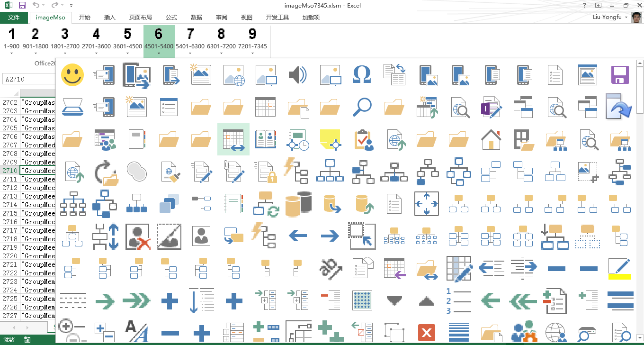Select the document with paperclip and pencil icon
Image resolution: width=644 pixels, height=345 pixels.
[233, 172]
